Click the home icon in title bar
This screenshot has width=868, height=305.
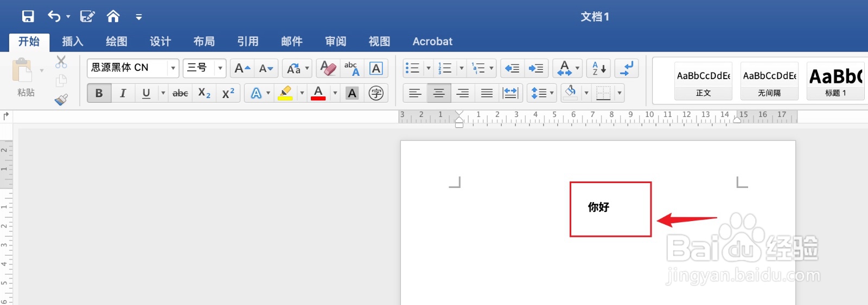113,16
